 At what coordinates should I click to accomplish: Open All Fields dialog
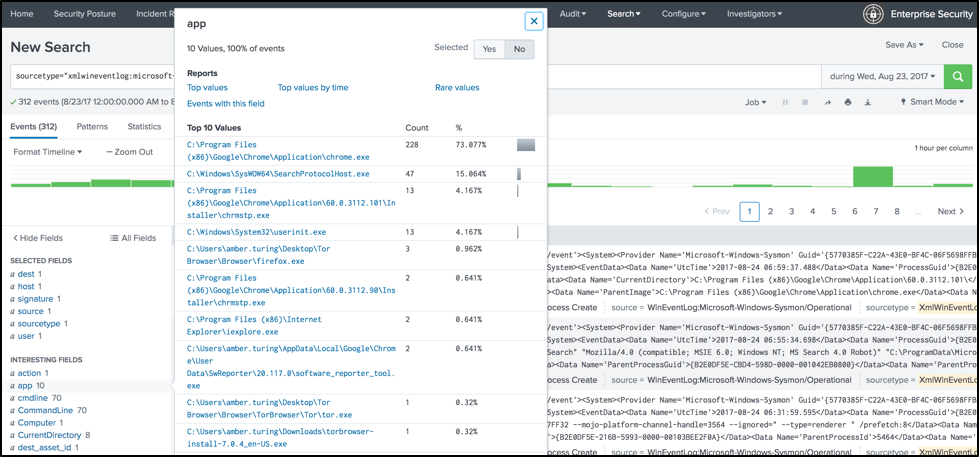point(132,238)
